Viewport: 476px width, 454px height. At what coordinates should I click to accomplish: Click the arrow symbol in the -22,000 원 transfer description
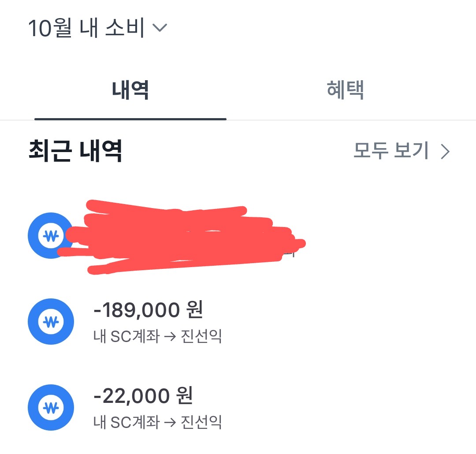(x=170, y=422)
